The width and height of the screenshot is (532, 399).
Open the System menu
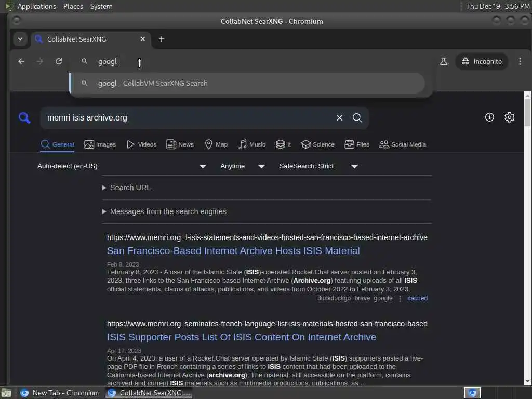(101, 6)
